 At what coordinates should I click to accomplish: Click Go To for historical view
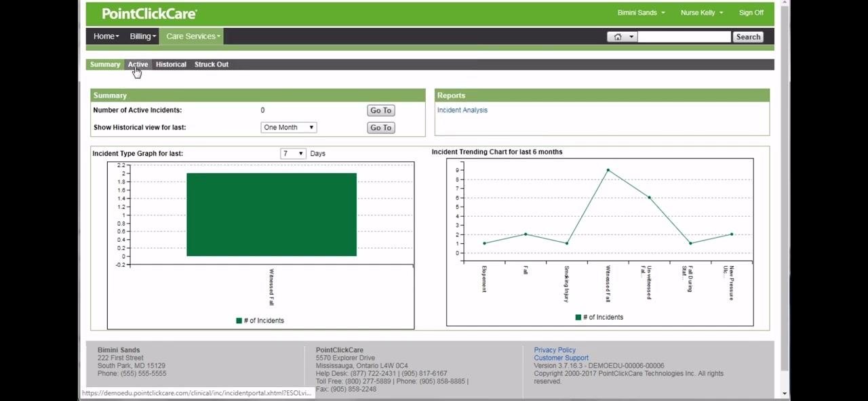point(380,127)
